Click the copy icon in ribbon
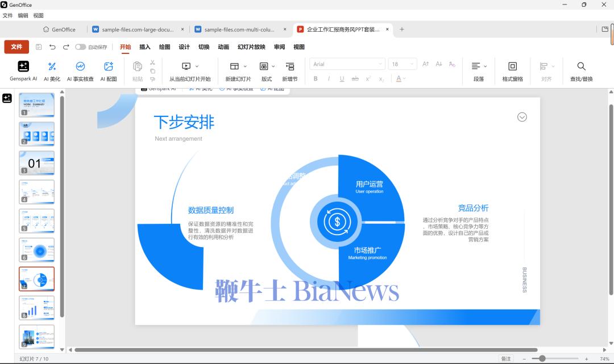The width and height of the screenshot is (614, 364). point(153,71)
